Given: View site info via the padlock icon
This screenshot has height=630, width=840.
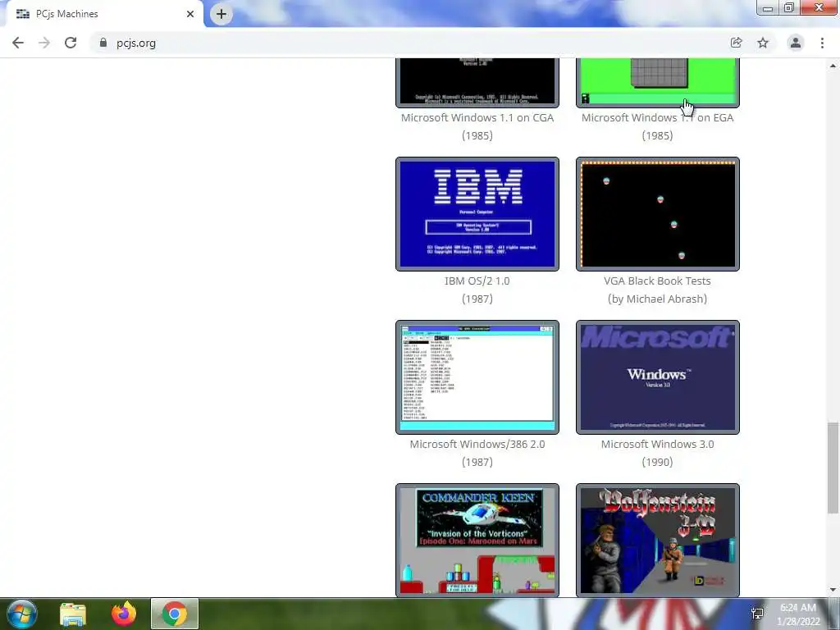Looking at the screenshot, I should (103, 43).
